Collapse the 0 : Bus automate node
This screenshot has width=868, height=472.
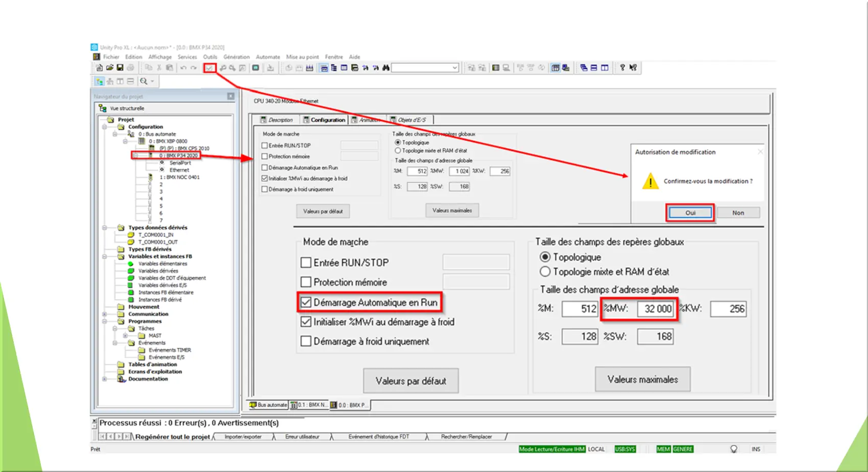[x=115, y=134]
